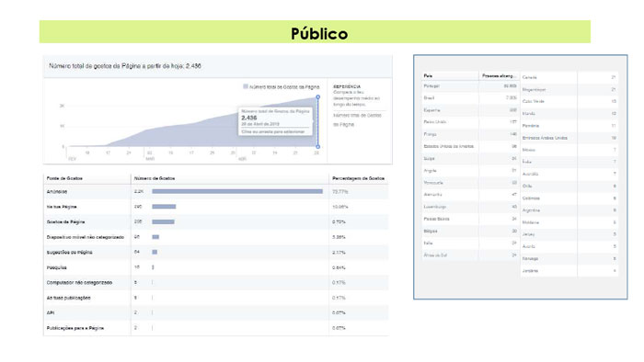Click the 'Pessoas alcanç...' column header
644x362 pixels.
click(x=499, y=76)
